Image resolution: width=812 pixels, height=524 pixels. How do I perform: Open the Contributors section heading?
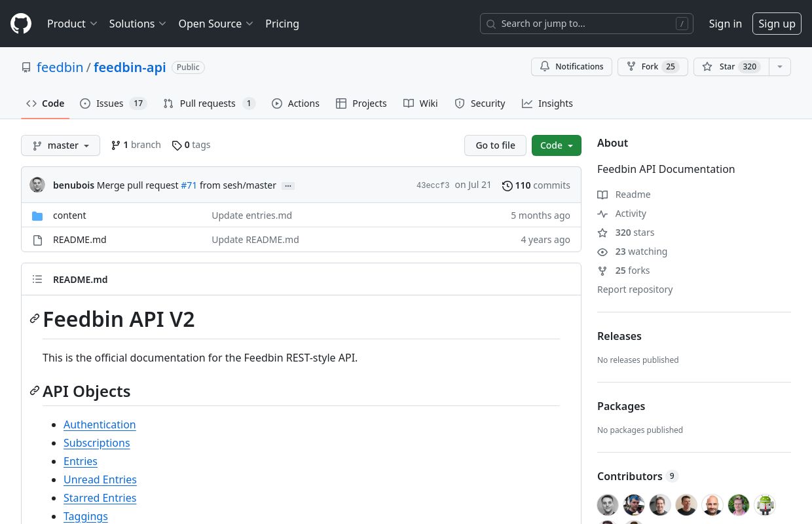click(x=638, y=476)
